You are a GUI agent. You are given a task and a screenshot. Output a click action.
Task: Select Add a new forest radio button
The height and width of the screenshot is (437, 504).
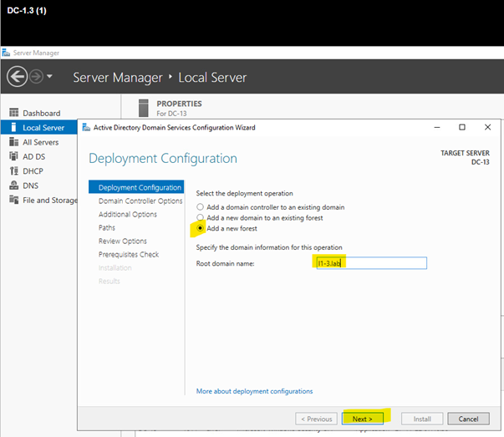pyautogui.click(x=201, y=228)
